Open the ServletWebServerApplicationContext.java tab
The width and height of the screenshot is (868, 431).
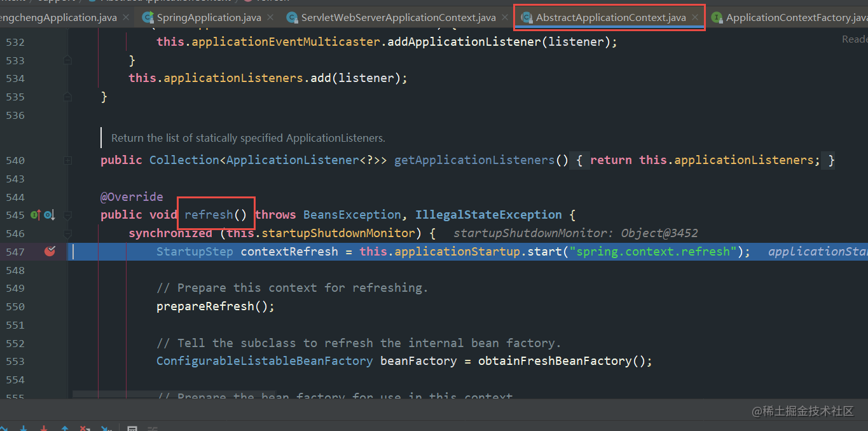click(398, 17)
